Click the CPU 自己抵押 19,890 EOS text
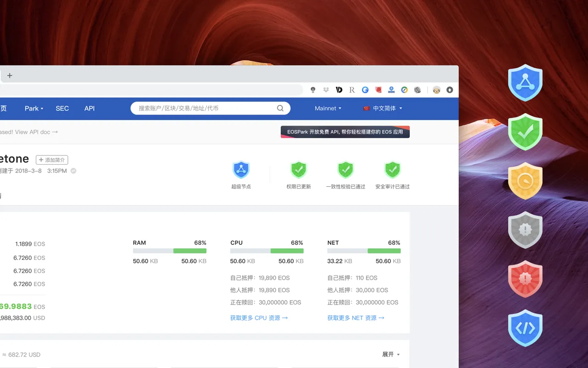This screenshot has width=588, height=368. coord(260,278)
